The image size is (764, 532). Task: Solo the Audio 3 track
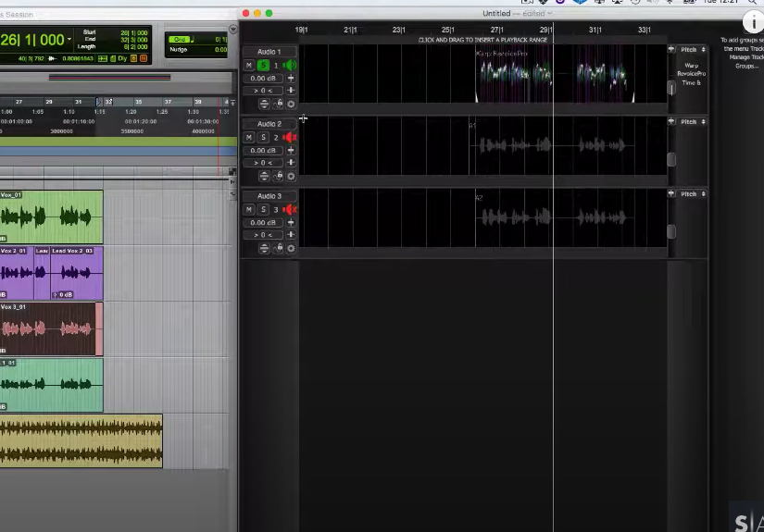[263, 209]
